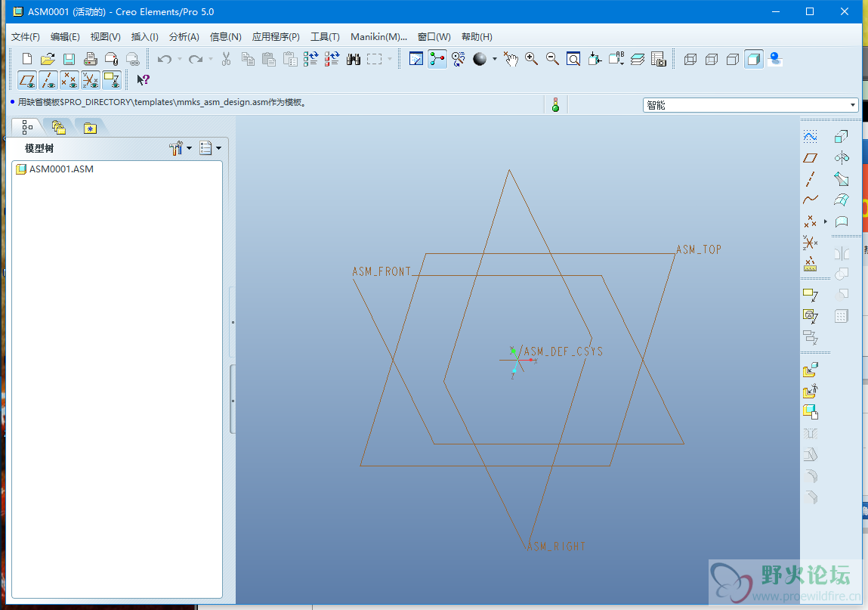This screenshot has height=610, width=868.
Task: Open the Find tool binoculars
Action: point(354,59)
